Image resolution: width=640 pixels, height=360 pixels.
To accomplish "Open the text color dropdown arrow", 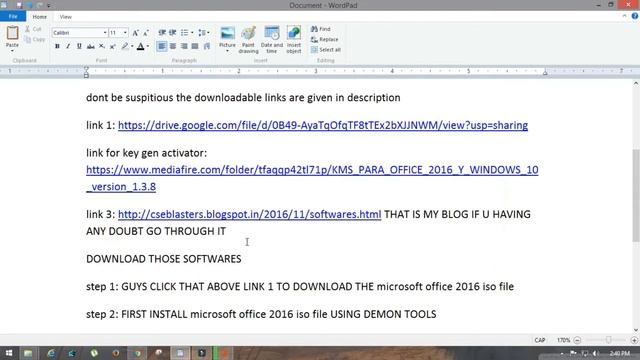I will 148,47.
